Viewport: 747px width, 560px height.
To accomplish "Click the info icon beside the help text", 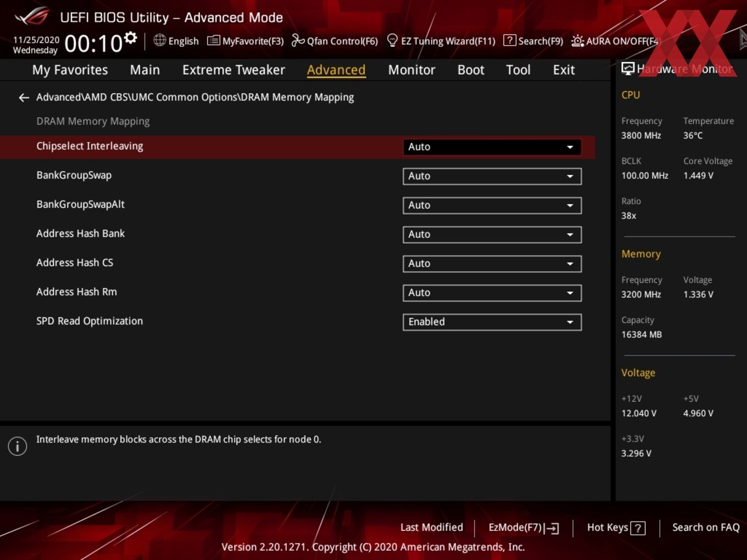I will 18,446.
